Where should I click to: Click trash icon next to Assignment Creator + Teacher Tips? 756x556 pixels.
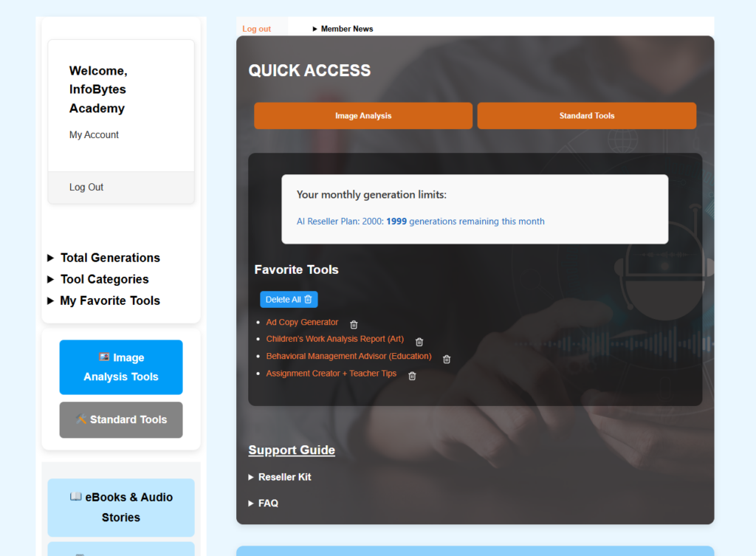pos(412,375)
